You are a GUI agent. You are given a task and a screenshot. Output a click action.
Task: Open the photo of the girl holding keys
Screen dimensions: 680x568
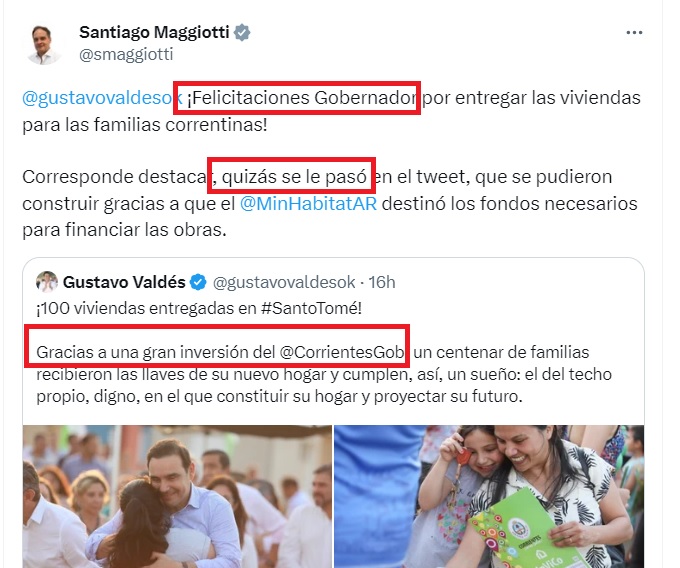click(489, 496)
